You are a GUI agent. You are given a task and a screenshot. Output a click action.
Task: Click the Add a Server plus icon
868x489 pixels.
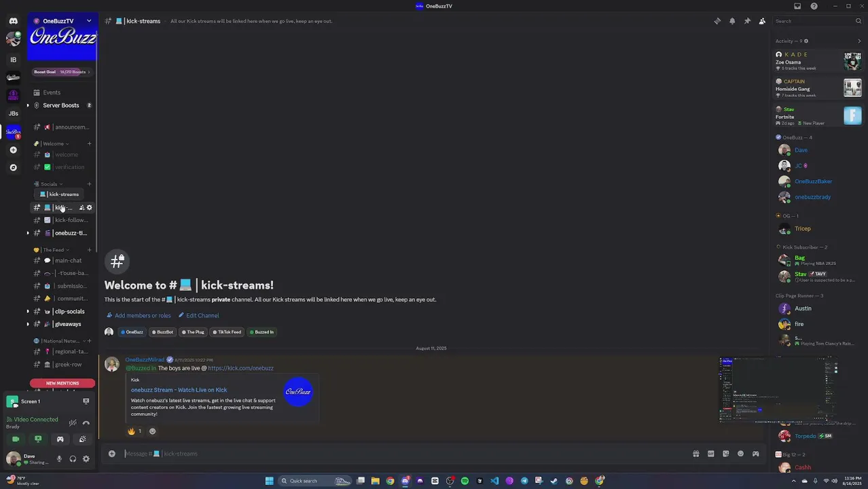tap(13, 149)
